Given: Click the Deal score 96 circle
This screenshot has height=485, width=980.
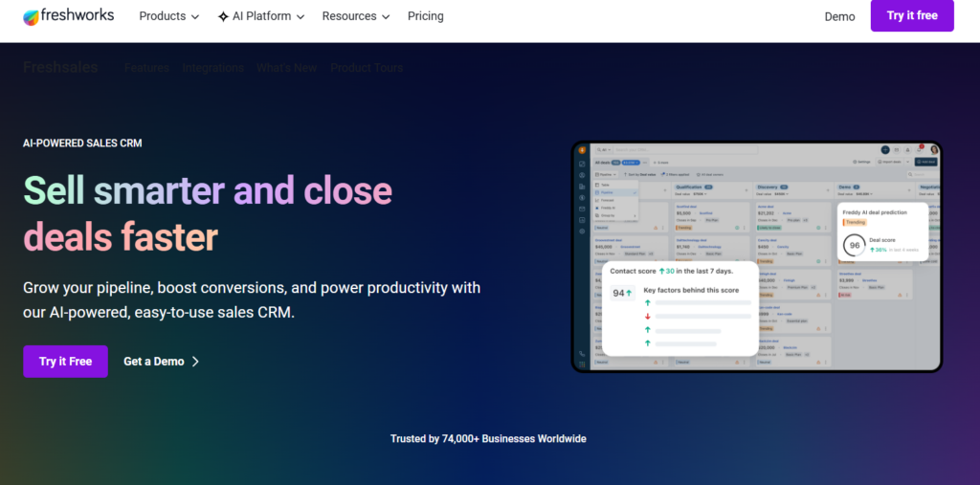Looking at the screenshot, I should tap(854, 246).
